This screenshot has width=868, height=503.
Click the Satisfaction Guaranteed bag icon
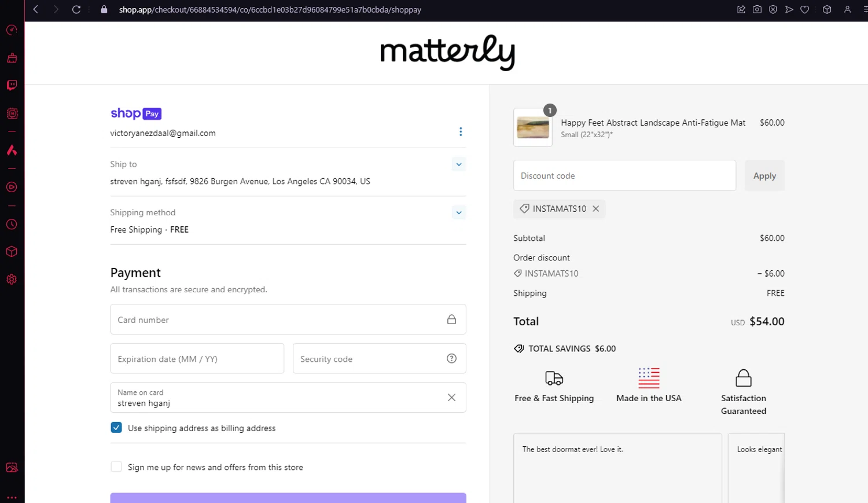tap(744, 378)
